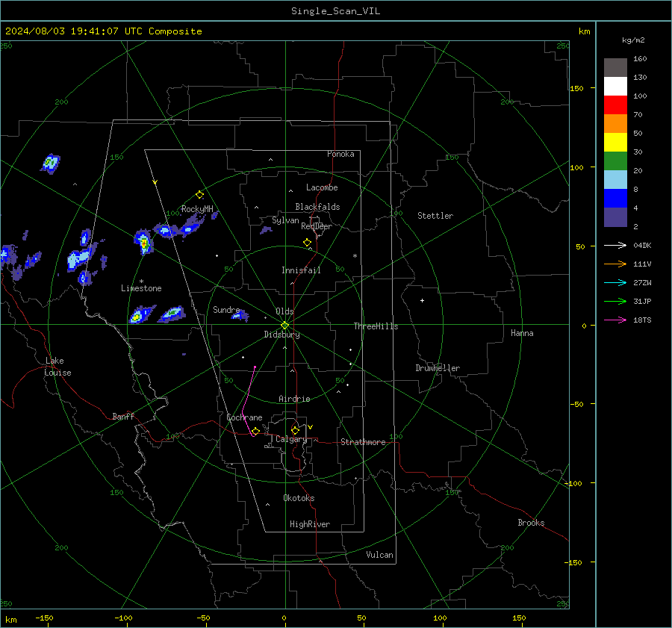The height and width of the screenshot is (628, 672).
Task: Click the Airdrie city label
Action: [x=294, y=399]
